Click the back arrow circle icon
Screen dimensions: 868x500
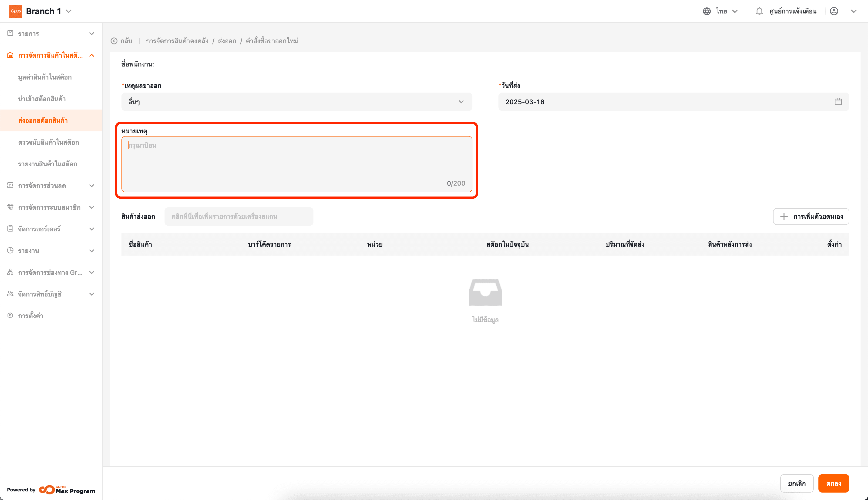[x=114, y=41]
